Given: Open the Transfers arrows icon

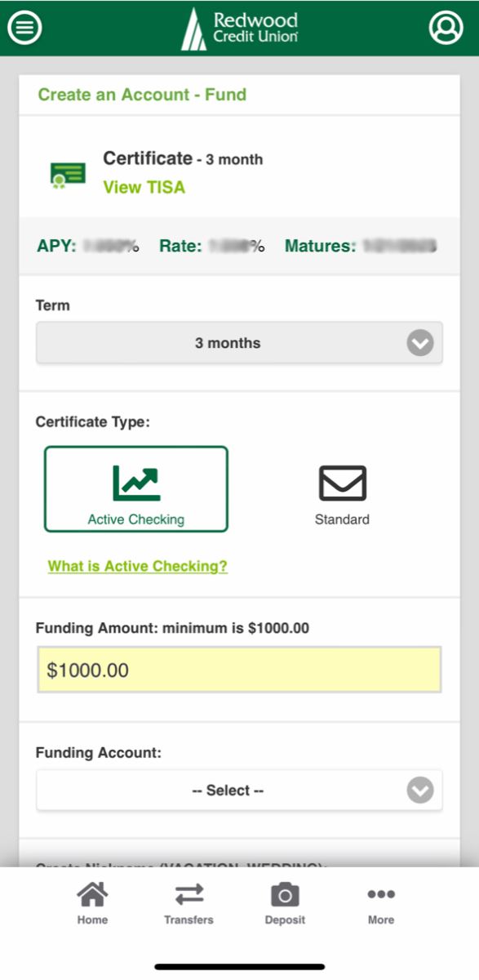Looking at the screenshot, I should (188, 895).
